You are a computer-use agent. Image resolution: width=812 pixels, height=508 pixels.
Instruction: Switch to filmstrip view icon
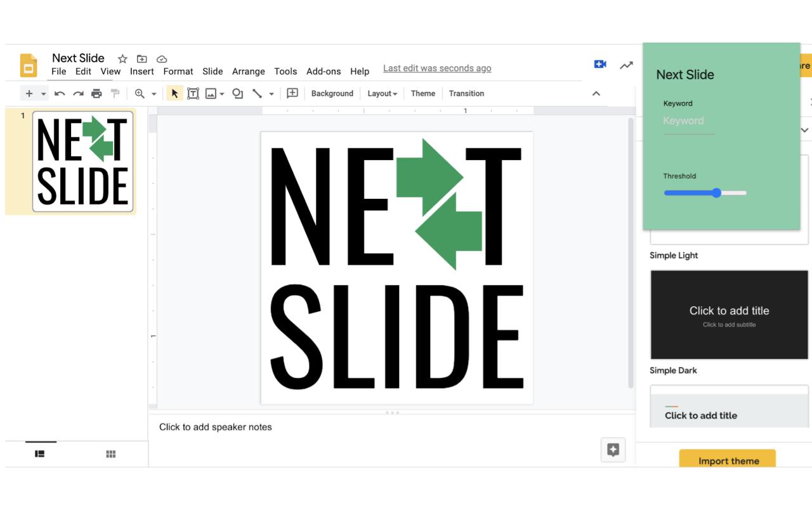coord(40,453)
